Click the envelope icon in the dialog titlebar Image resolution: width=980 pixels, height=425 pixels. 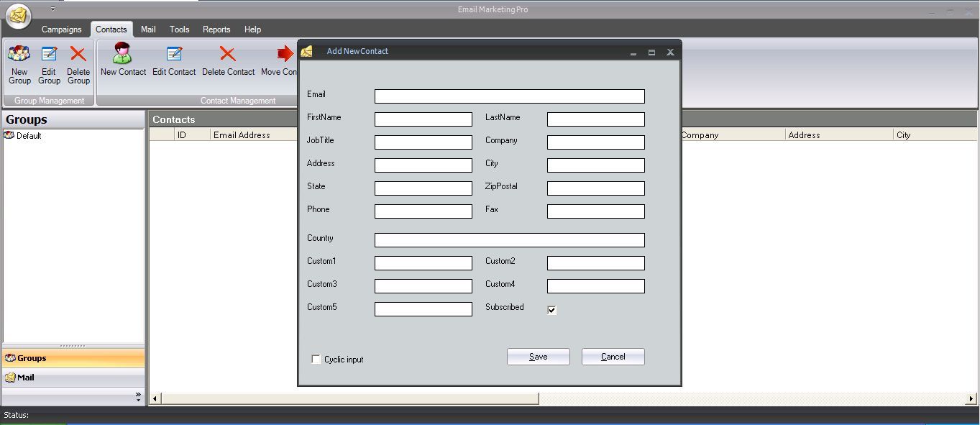[x=308, y=50]
